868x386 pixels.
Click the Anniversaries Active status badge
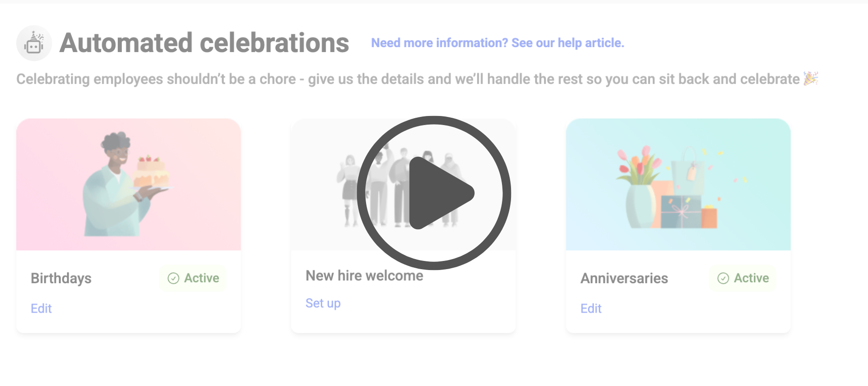click(x=743, y=278)
